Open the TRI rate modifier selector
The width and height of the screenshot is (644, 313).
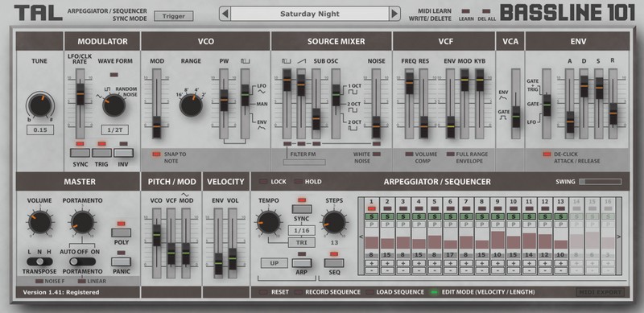(x=302, y=242)
